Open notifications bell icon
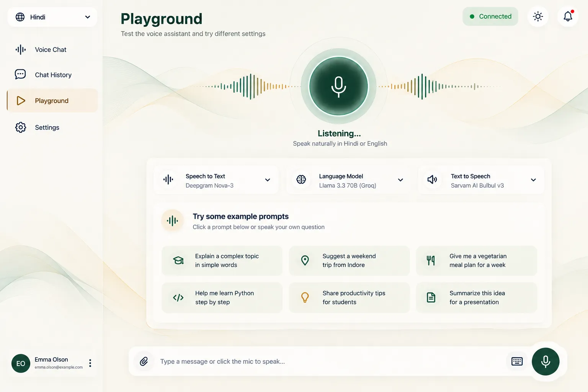588x392 pixels. [568, 16]
